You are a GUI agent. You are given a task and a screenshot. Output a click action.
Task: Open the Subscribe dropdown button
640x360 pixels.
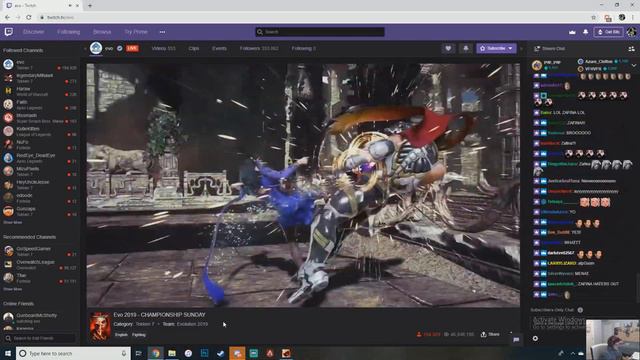coord(496,48)
